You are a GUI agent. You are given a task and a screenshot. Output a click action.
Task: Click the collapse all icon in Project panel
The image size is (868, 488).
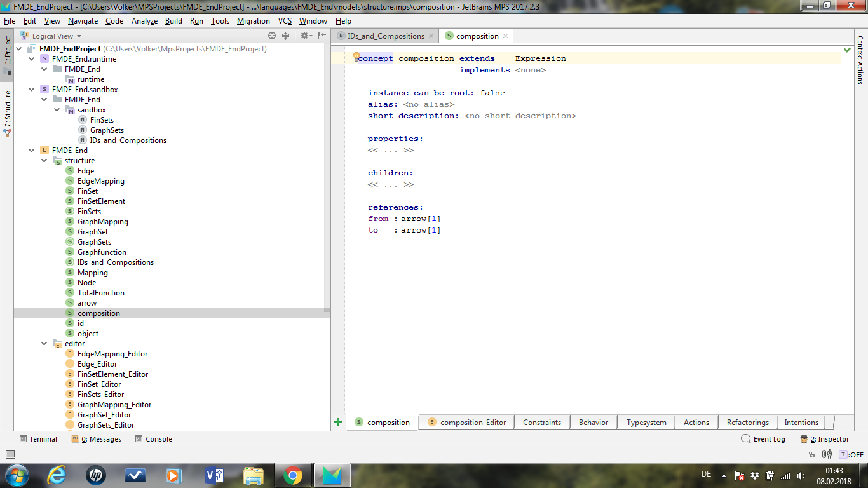285,36
